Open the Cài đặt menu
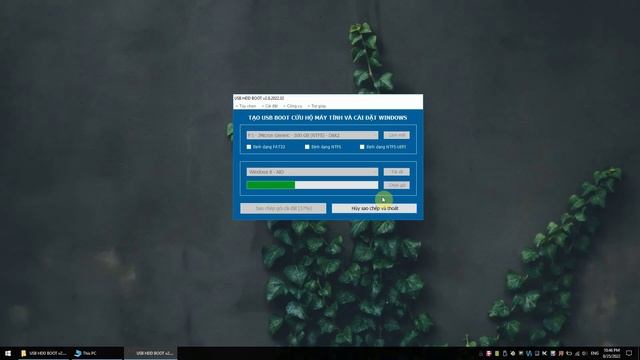This screenshot has width=640, height=360. pyautogui.click(x=270, y=106)
